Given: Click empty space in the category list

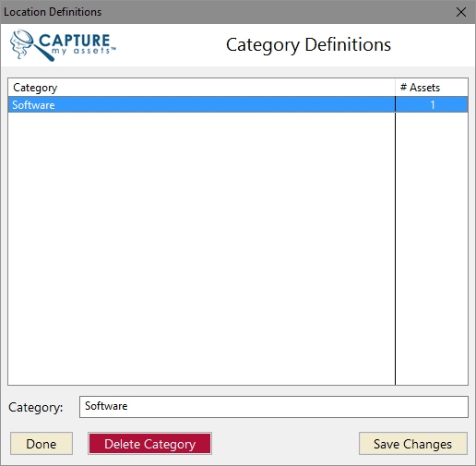Looking at the screenshot, I should pyautogui.click(x=201, y=246).
